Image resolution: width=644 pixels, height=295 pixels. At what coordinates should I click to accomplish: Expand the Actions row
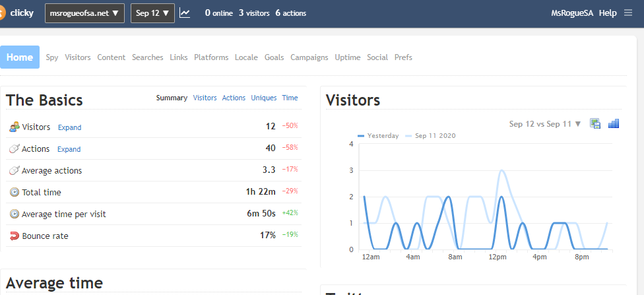coord(69,149)
